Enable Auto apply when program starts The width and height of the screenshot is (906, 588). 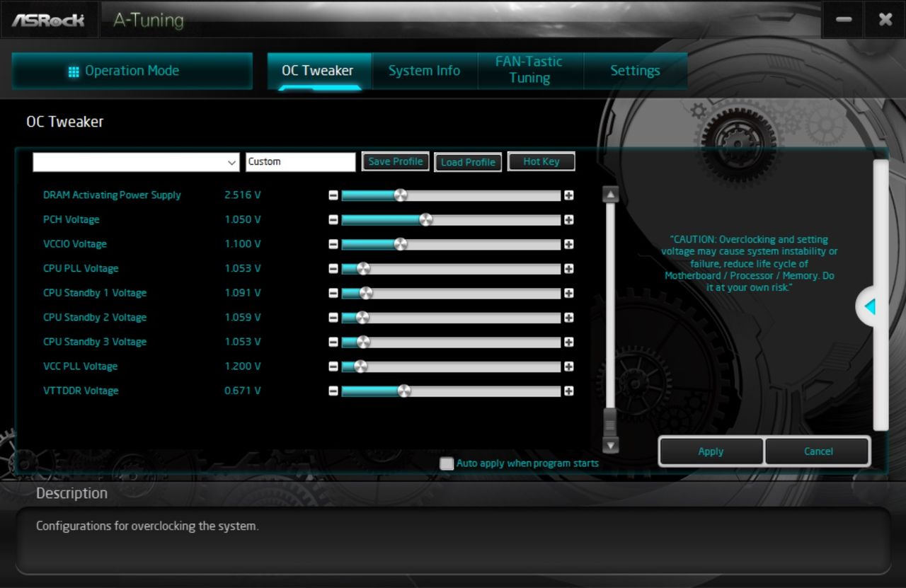[x=447, y=463]
